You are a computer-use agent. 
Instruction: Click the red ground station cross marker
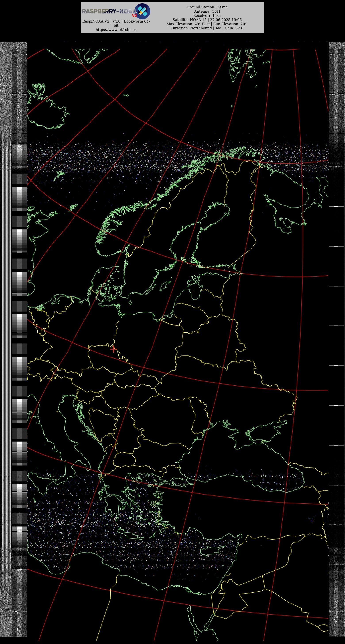113,349
